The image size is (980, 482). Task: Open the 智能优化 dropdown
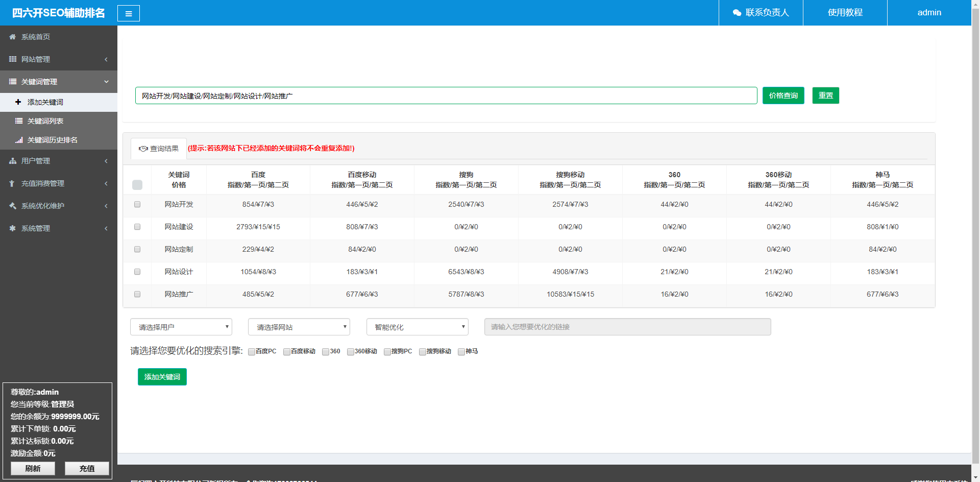pos(418,327)
